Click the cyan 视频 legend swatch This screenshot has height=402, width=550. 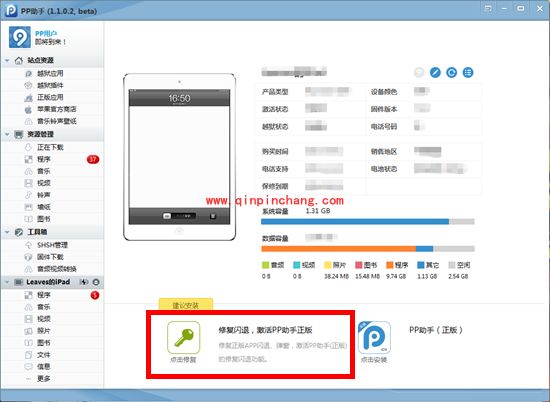point(296,265)
